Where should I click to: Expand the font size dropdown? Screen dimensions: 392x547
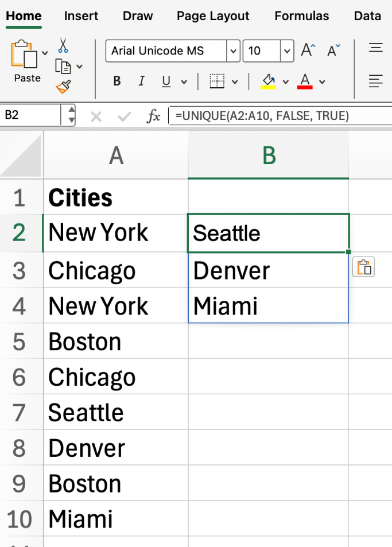pos(287,51)
